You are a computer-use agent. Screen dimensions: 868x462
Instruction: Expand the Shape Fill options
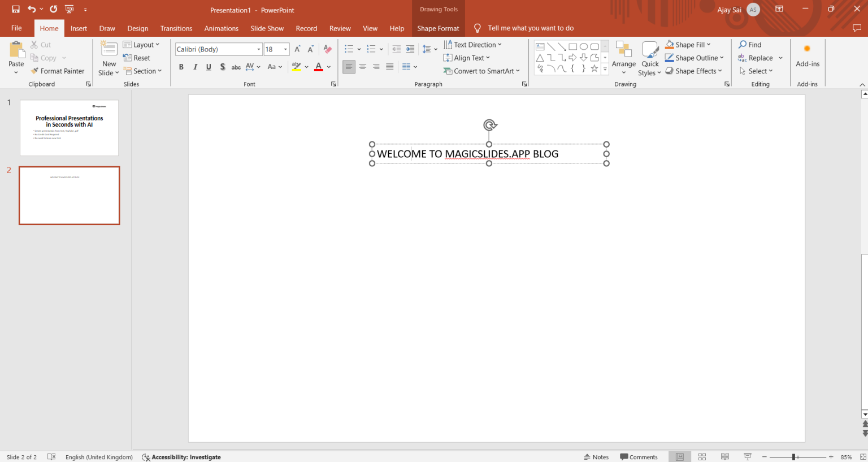(x=688, y=45)
